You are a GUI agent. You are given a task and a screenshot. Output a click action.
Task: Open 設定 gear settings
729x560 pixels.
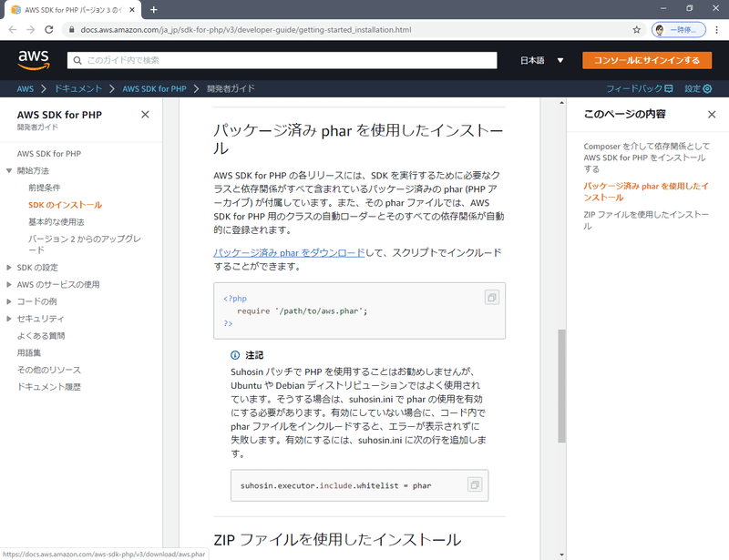point(698,88)
